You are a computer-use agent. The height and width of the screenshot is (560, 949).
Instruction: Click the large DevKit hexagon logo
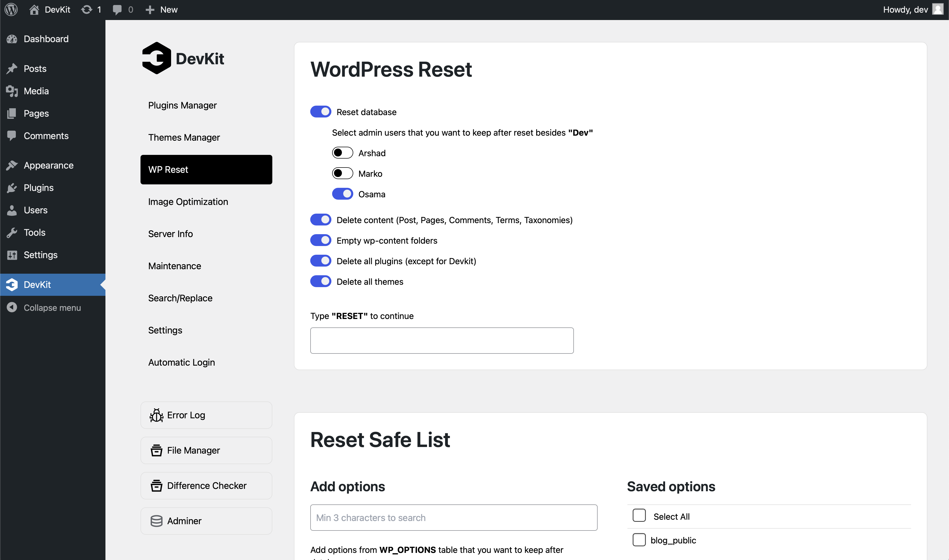coord(156,58)
